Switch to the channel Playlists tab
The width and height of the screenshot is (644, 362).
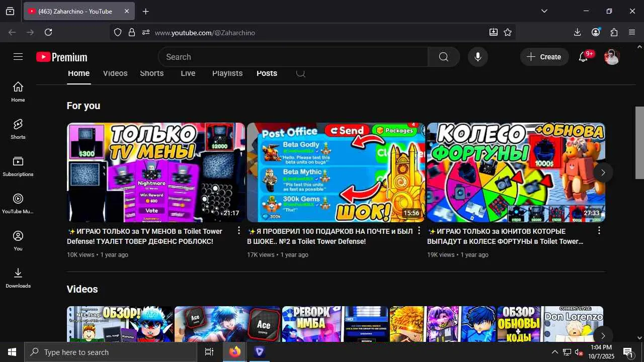[x=227, y=73]
